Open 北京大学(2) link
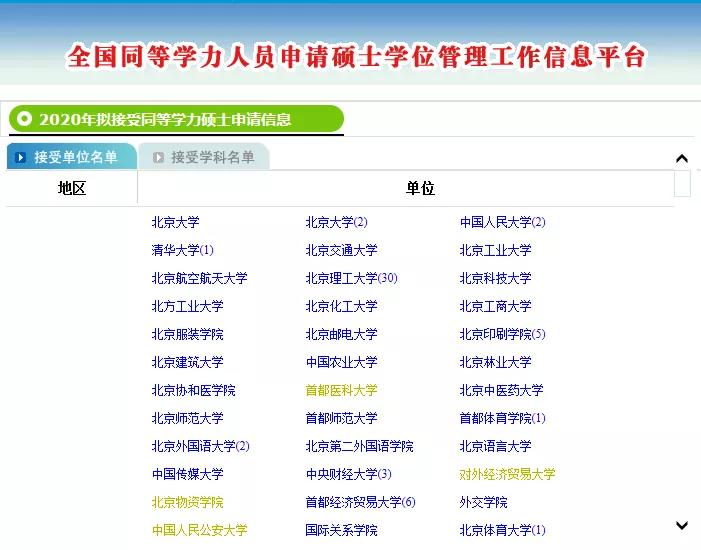Screen dimensions: 701x550 [x=336, y=222]
